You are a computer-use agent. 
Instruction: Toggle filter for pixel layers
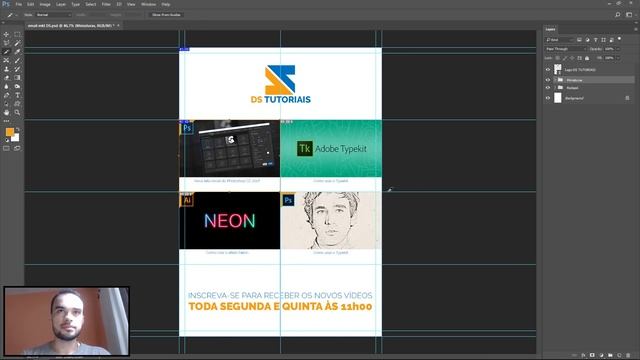click(x=579, y=40)
